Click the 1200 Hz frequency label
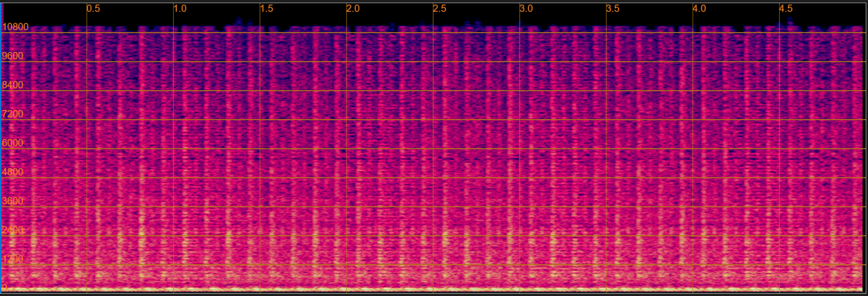The width and height of the screenshot is (868, 296). [x=12, y=259]
